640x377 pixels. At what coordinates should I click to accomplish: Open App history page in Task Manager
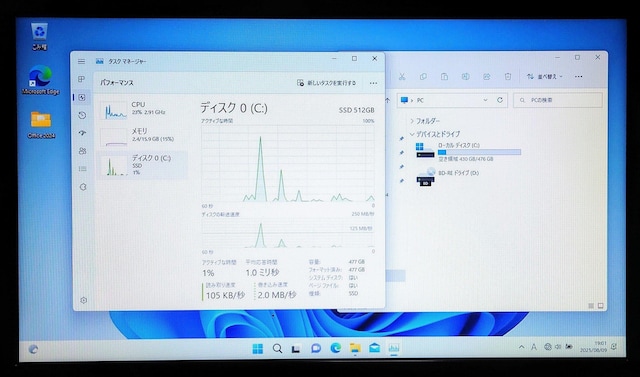pyautogui.click(x=82, y=115)
